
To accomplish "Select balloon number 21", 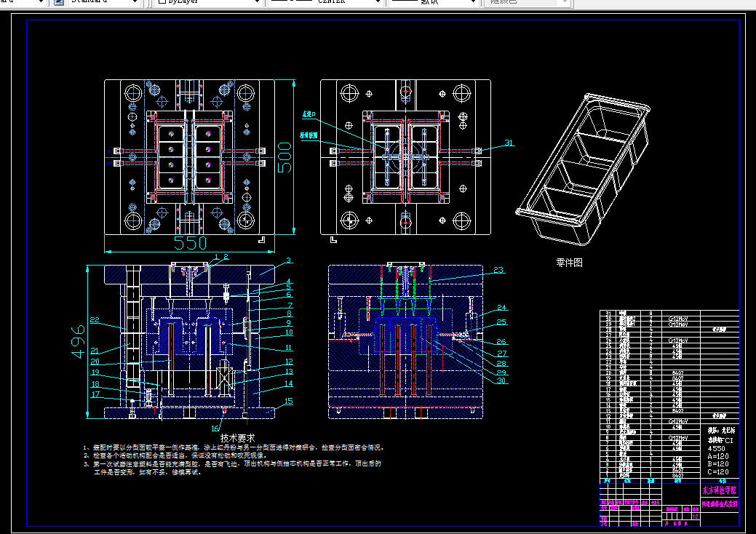I will point(95,351).
